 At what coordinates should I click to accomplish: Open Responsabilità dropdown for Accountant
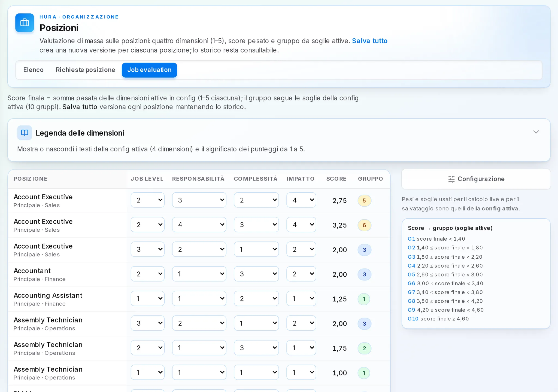[x=199, y=274]
